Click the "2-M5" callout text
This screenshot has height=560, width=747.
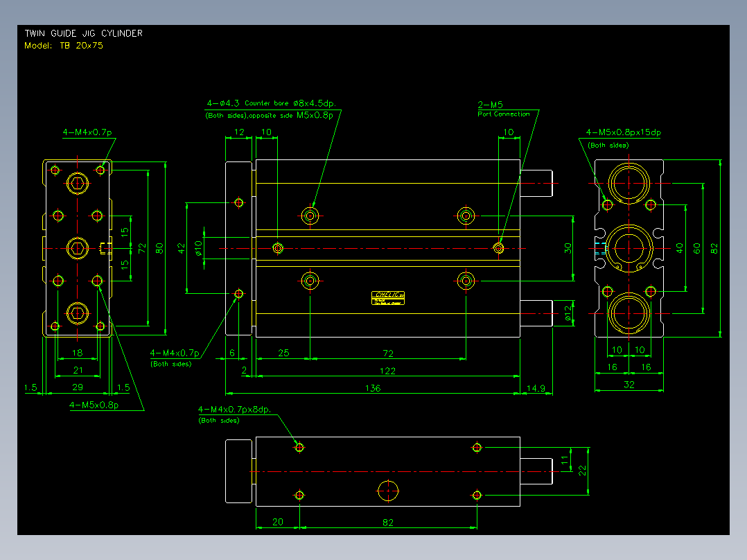click(x=490, y=105)
